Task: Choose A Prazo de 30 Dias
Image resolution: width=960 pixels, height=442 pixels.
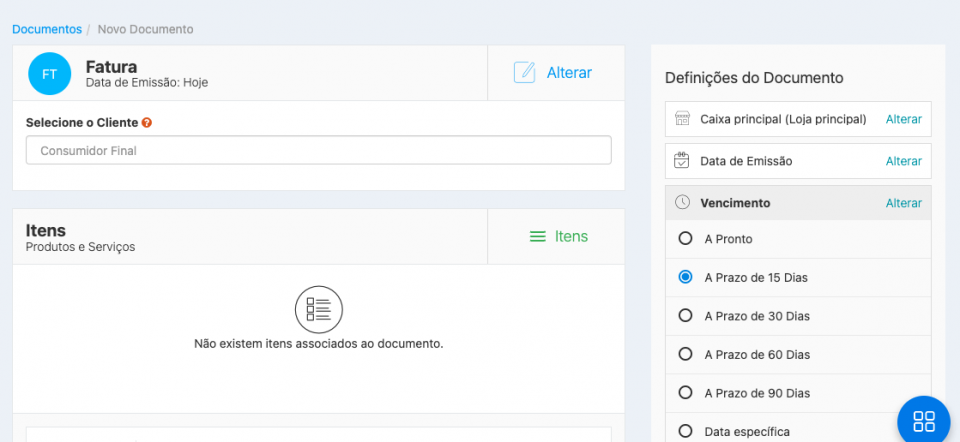Action: [685, 316]
